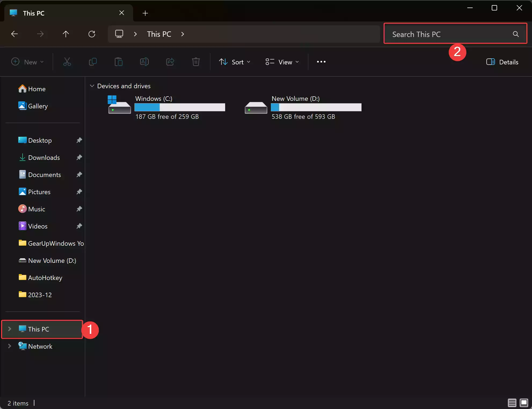Open the Gallery sidebar item

click(38, 106)
